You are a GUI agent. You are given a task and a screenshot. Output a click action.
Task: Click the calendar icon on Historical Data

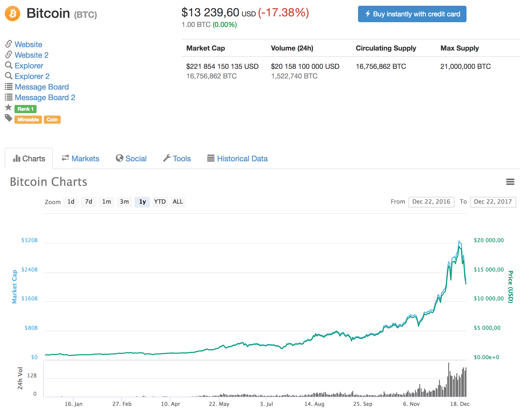click(x=211, y=158)
